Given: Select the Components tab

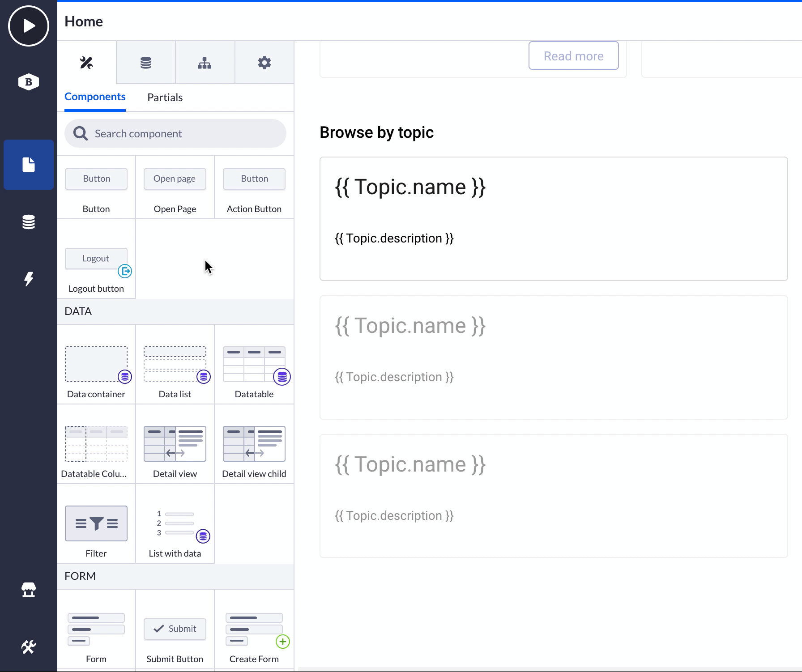Looking at the screenshot, I should tap(95, 97).
